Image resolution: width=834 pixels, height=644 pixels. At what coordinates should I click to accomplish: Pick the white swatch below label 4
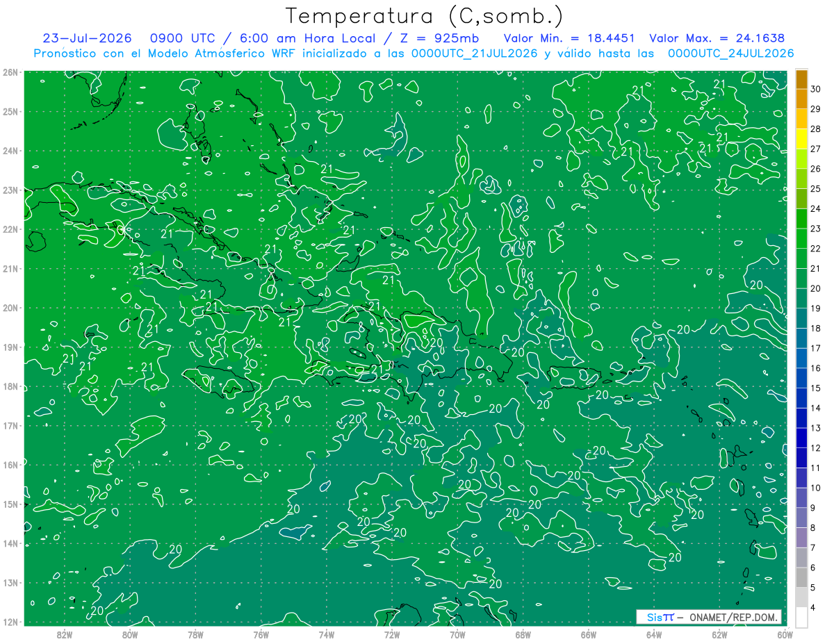(x=801, y=617)
